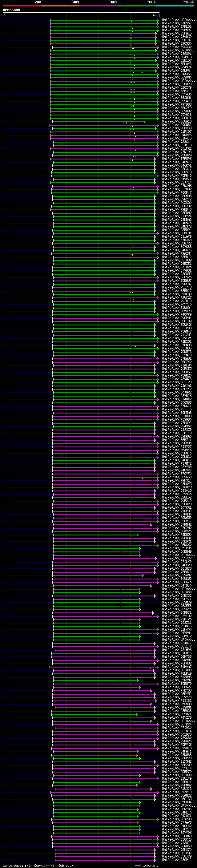The width and height of the screenshot is (197, 868).
Task: Click hit label UniRef100_C3QP42
Action: coord(177,860)
